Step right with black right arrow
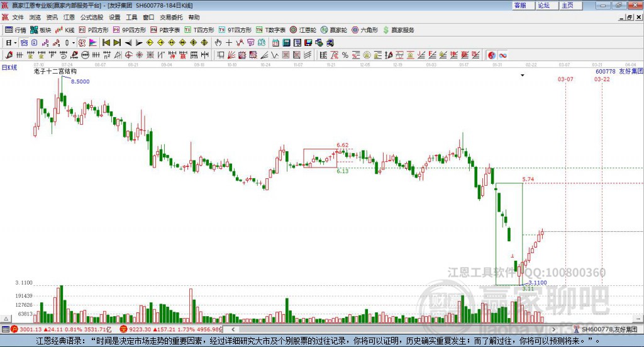This screenshot has height=347, width=644. pyautogui.click(x=139, y=43)
